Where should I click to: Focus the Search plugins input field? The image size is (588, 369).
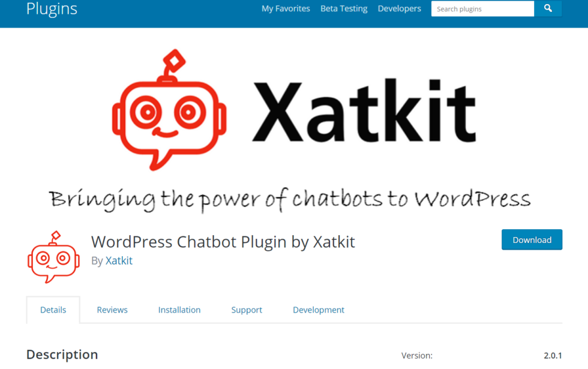click(482, 8)
